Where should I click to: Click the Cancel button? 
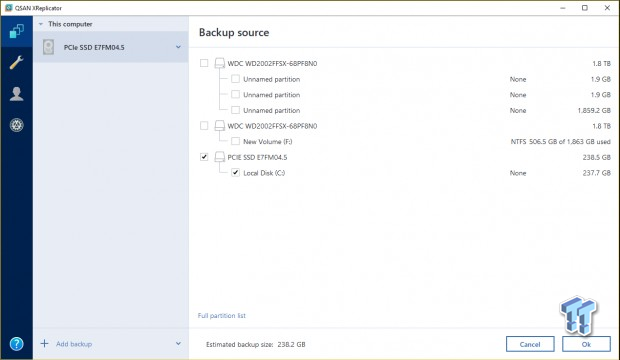pos(530,344)
